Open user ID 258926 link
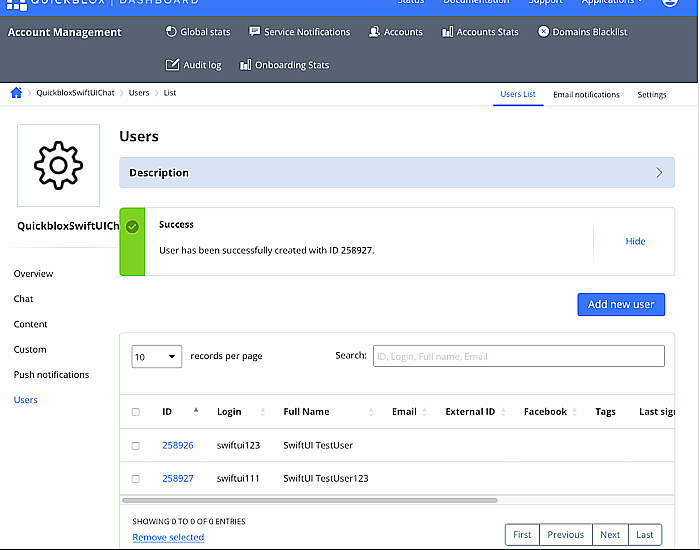This screenshot has height=550, width=700. pyautogui.click(x=178, y=445)
